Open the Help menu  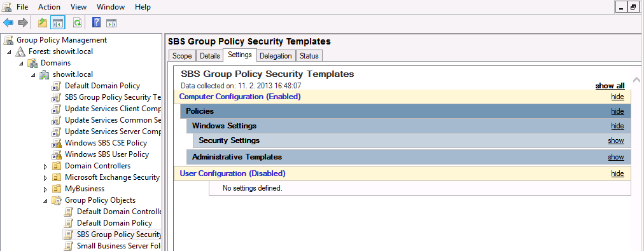[143, 7]
